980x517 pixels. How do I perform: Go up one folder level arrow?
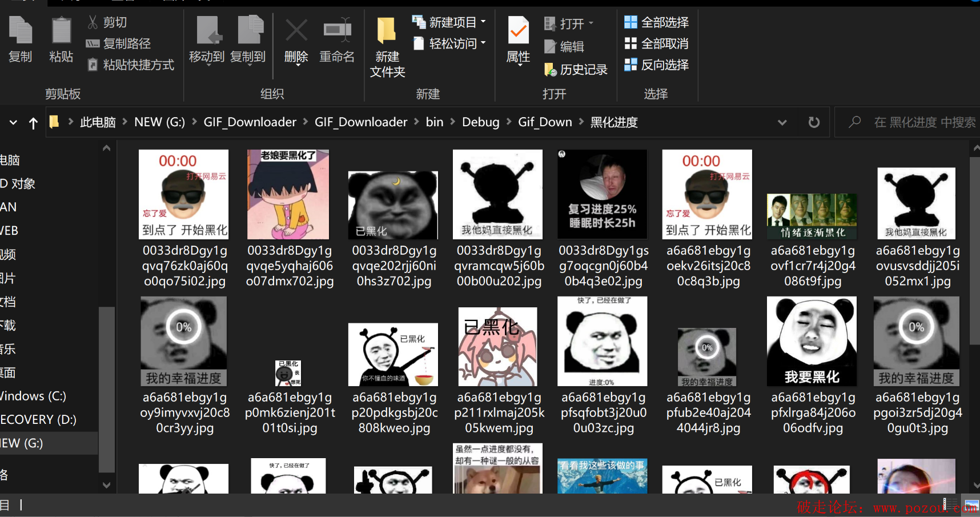33,123
